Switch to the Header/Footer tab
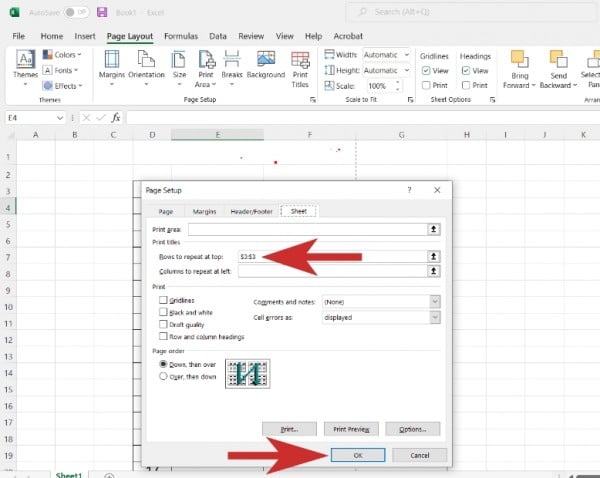 point(251,212)
